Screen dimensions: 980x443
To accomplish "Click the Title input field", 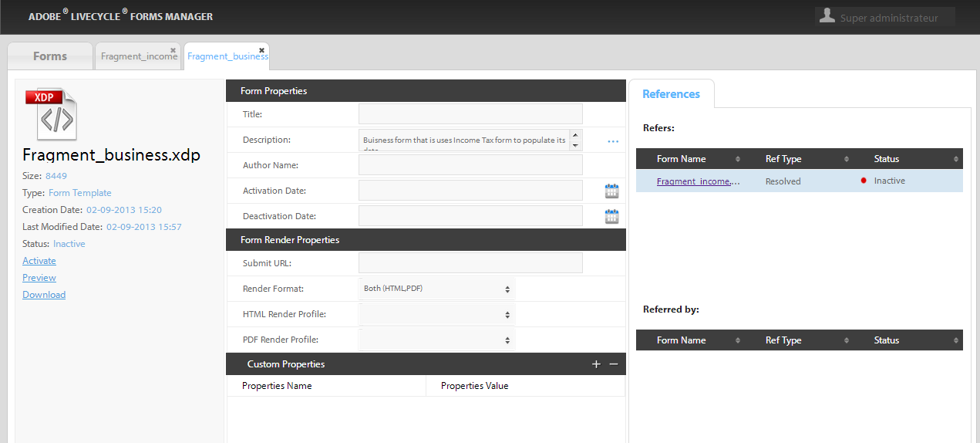I will pyautogui.click(x=470, y=114).
